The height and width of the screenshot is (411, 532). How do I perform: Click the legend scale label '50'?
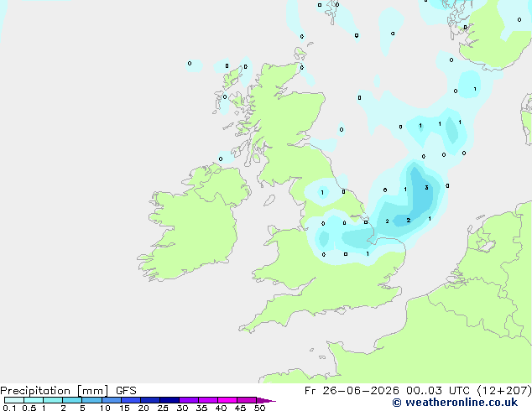(260, 408)
